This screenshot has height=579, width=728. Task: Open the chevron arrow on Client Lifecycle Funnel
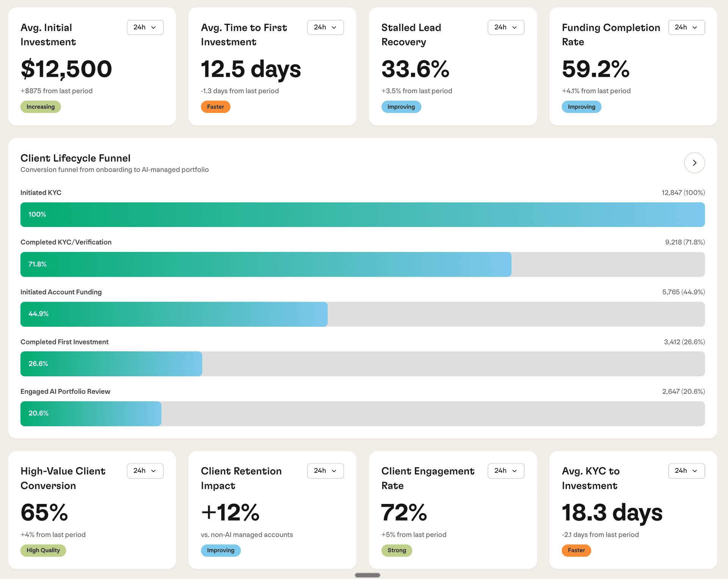pos(694,163)
